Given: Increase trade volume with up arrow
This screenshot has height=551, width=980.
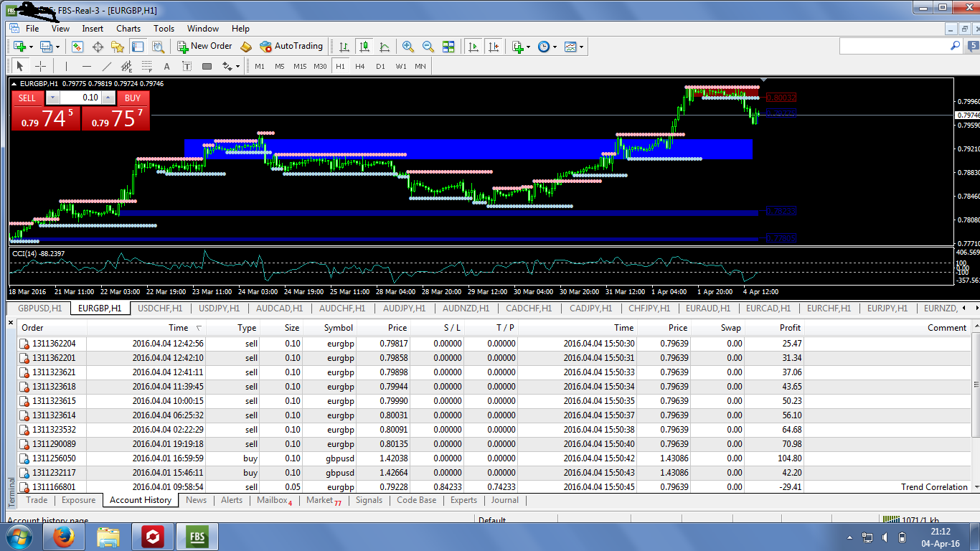Looking at the screenshot, I should 108,98.
